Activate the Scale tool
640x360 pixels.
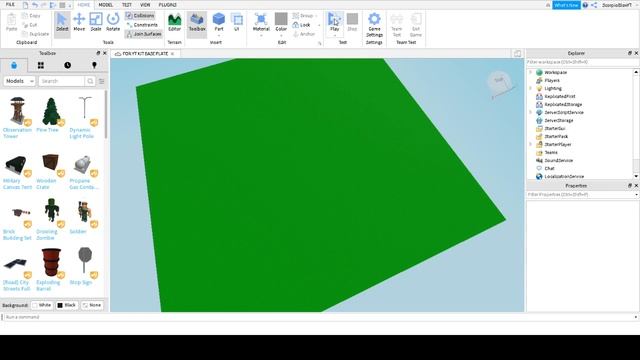pos(96,22)
